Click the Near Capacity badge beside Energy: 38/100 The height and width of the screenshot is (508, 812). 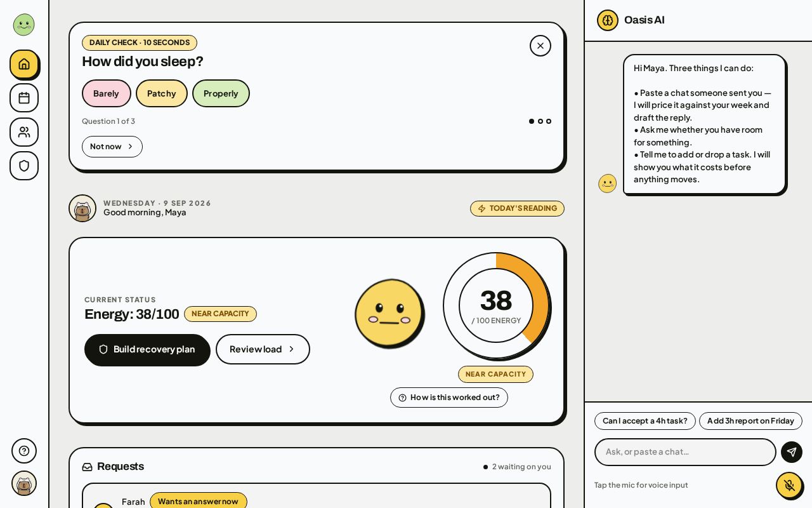[220, 314]
